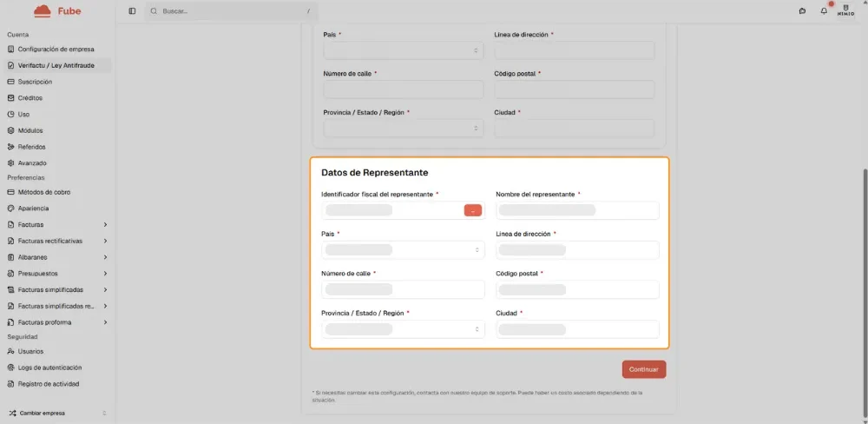Toggle the sidebar panel icon
This screenshot has height=424, width=868.
coord(132,11)
